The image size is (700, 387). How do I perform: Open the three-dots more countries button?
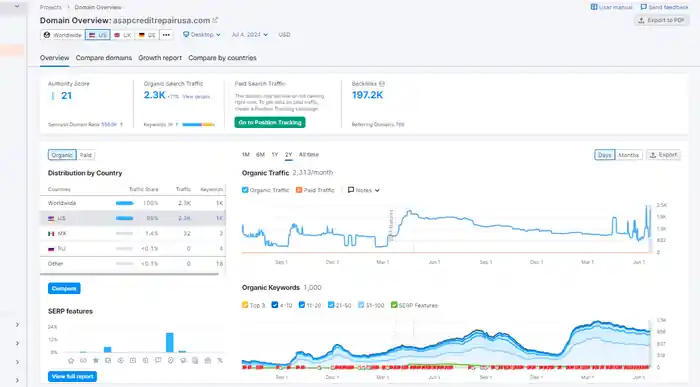coord(166,35)
